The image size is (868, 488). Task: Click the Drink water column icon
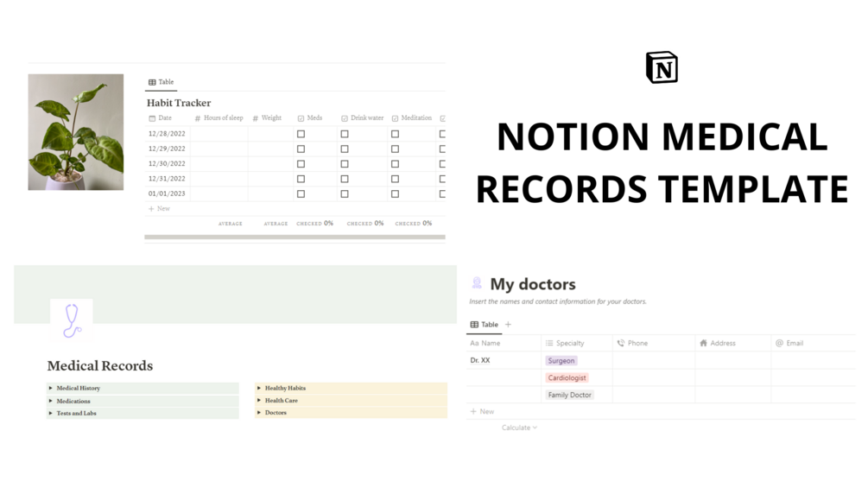(x=345, y=118)
